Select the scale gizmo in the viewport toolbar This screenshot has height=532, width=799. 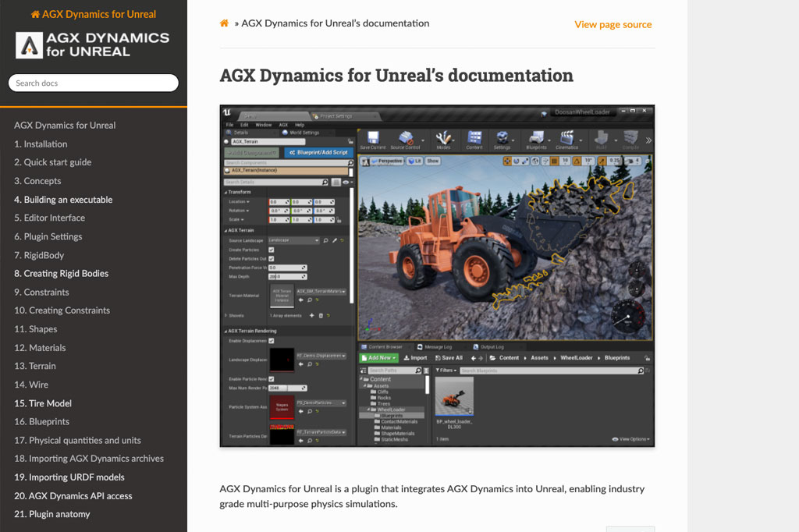[525, 161]
